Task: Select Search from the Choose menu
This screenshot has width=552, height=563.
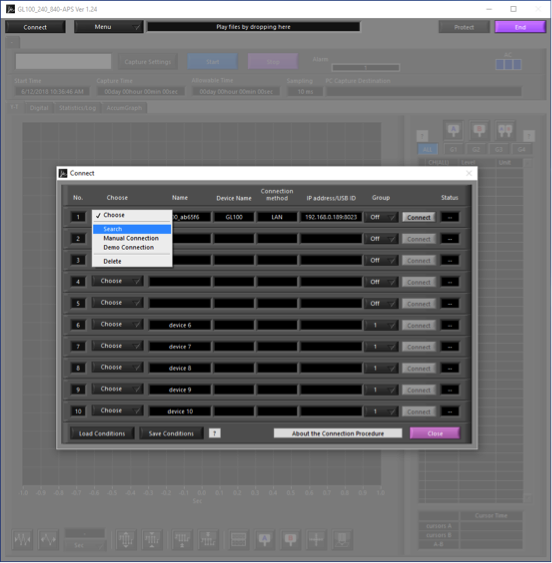Action: click(132, 229)
